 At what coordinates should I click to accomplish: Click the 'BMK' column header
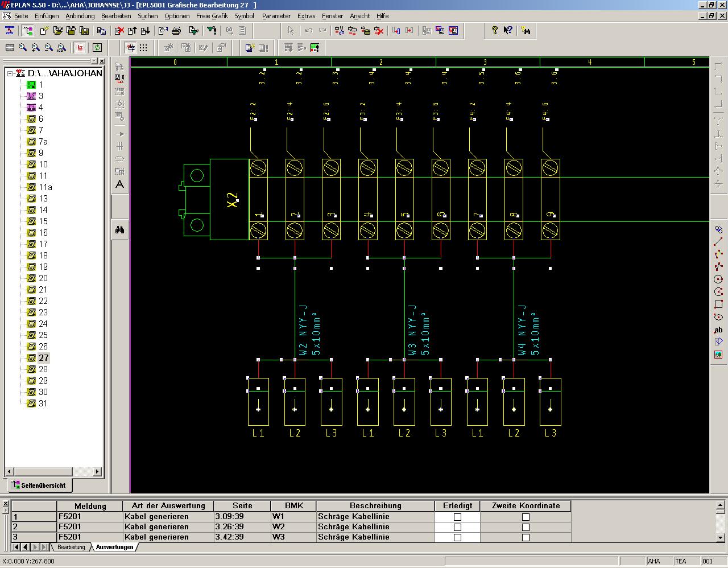(294, 506)
